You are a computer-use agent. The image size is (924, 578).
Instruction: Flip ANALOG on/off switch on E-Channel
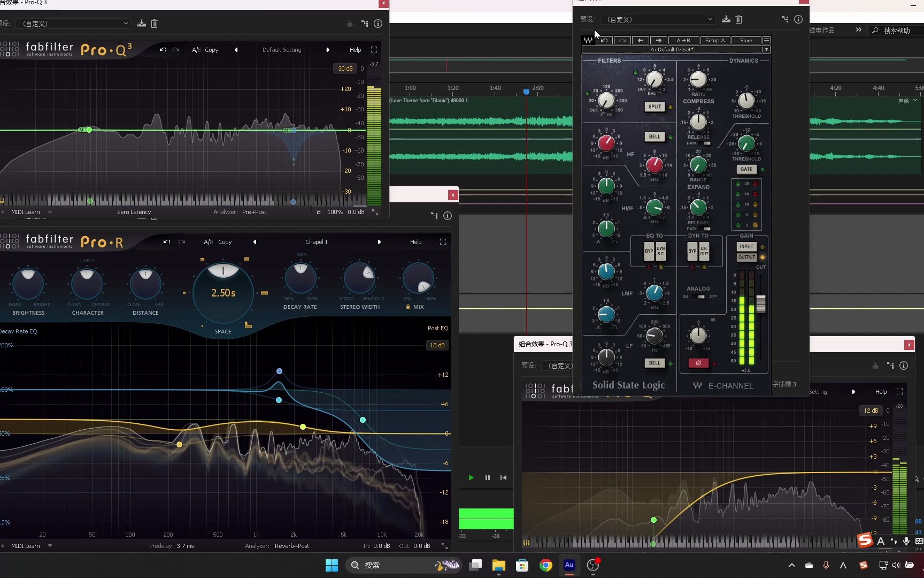click(x=698, y=296)
